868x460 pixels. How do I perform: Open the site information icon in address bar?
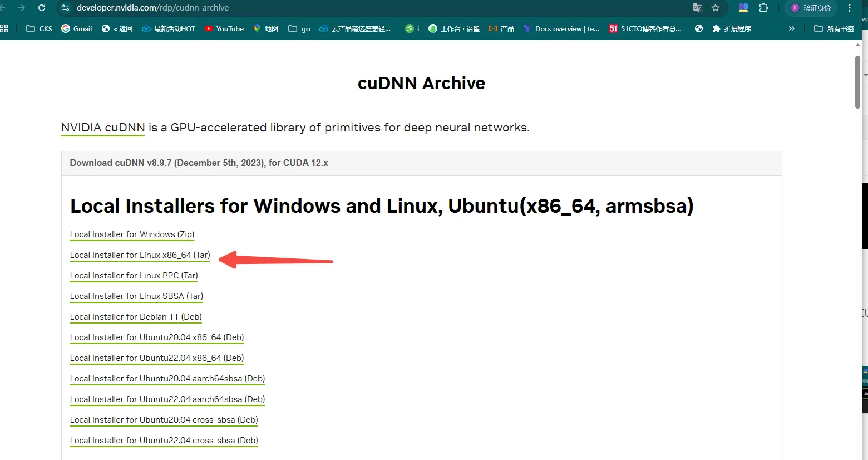66,8
